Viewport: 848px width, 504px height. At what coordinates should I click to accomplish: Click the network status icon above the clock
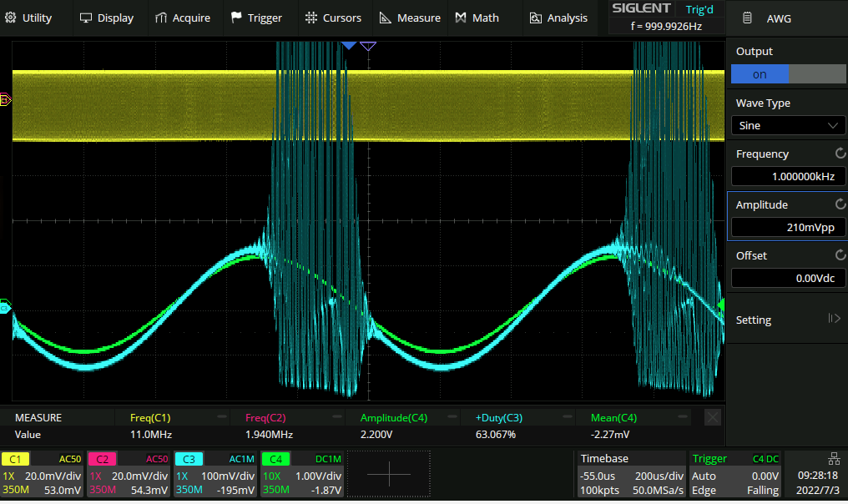point(833,458)
